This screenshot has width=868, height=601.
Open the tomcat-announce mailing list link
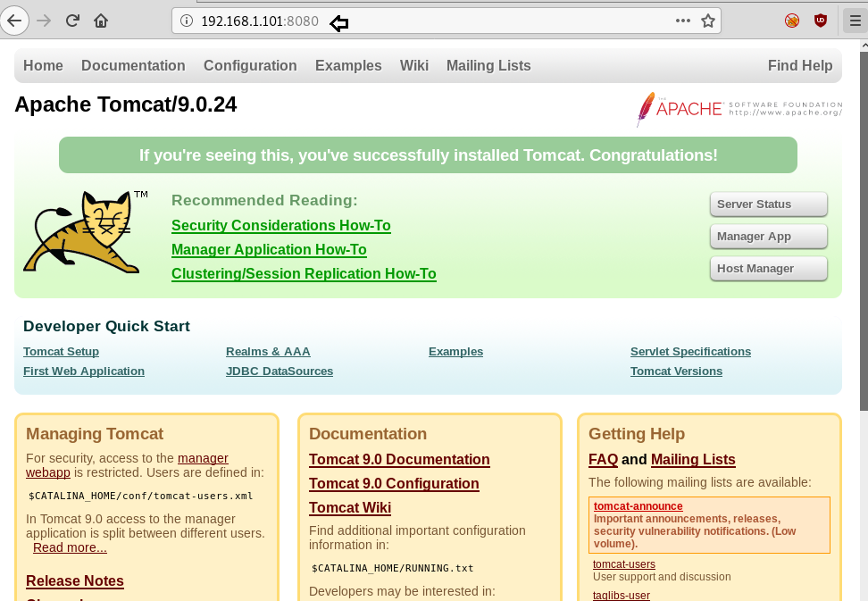pyautogui.click(x=638, y=506)
